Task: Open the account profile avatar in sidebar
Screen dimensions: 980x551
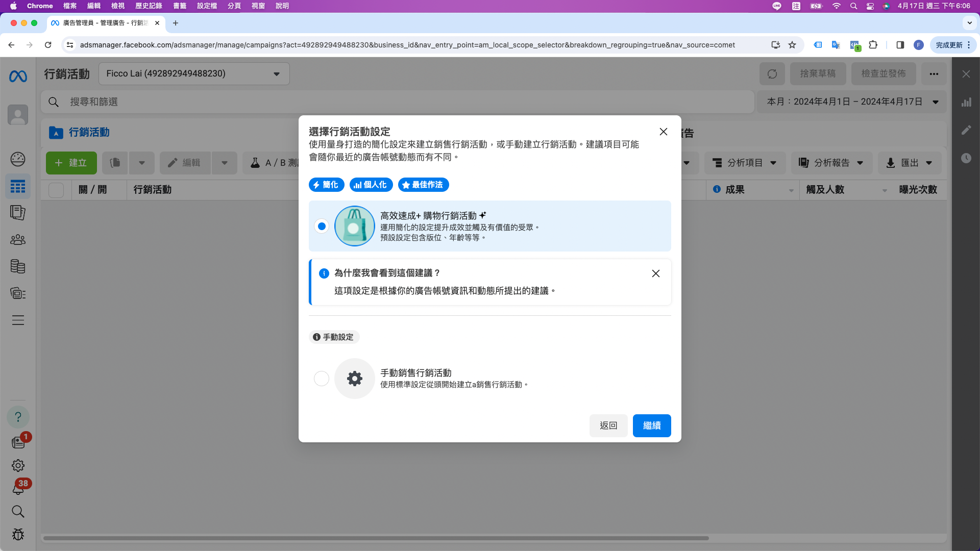Action: [x=18, y=115]
